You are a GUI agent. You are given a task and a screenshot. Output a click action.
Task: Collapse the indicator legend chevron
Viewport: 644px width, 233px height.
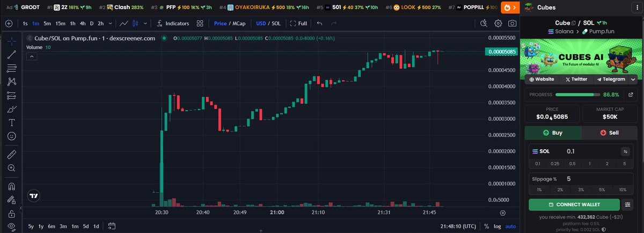pyautogui.click(x=32, y=56)
